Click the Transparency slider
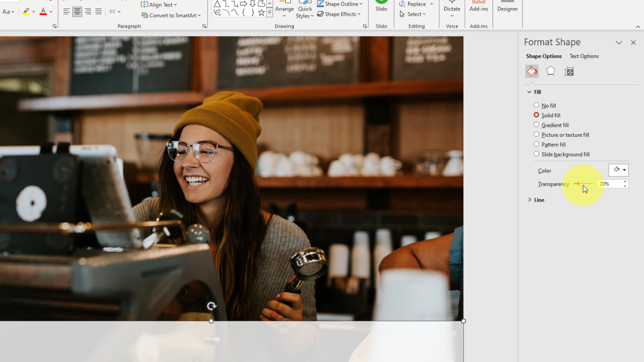This screenshot has width=644, height=362. tap(584, 184)
